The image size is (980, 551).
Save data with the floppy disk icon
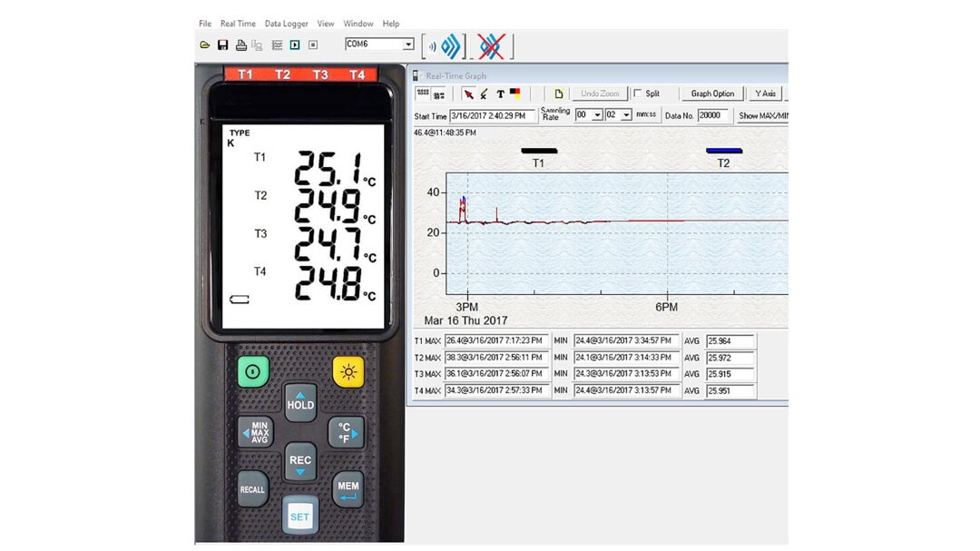(222, 44)
